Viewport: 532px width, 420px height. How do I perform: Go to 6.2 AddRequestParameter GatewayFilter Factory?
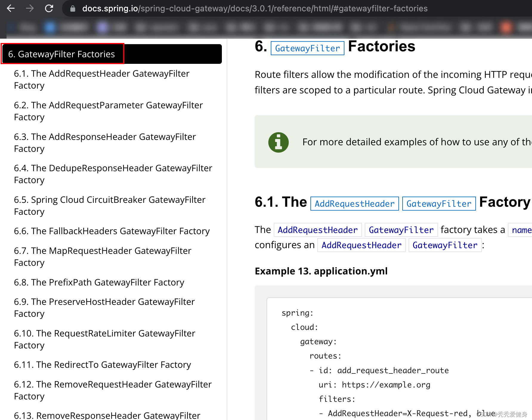(108, 111)
